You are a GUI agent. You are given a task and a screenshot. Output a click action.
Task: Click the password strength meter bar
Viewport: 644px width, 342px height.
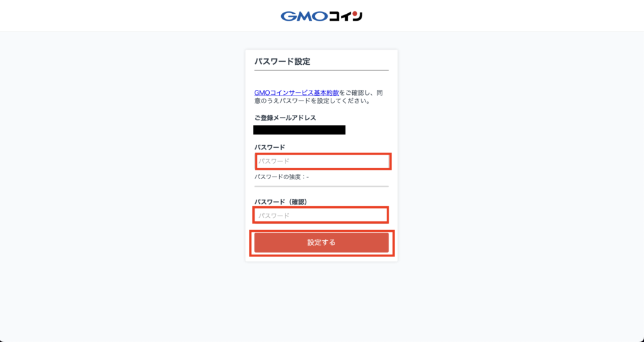tap(321, 186)
